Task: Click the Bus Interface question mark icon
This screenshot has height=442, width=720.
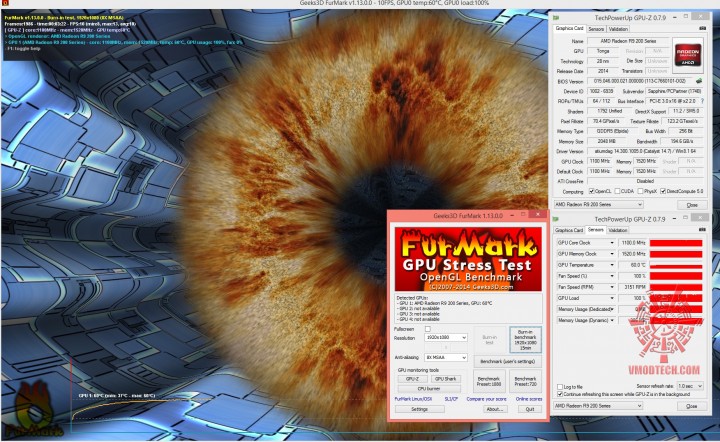Action: click(702, 101)
